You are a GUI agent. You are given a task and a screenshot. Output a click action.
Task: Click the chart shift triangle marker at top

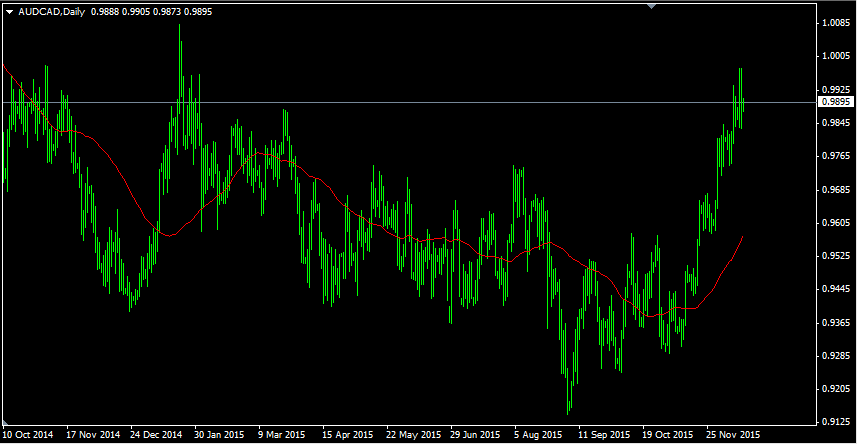[x=651, y=5]
